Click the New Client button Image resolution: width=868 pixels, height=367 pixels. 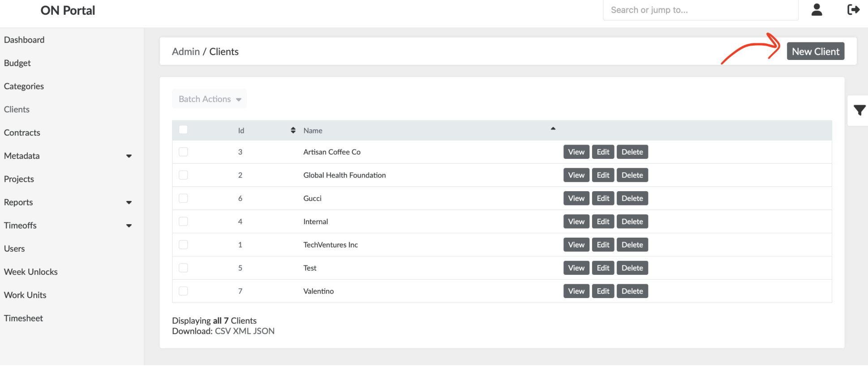[815, 51]
